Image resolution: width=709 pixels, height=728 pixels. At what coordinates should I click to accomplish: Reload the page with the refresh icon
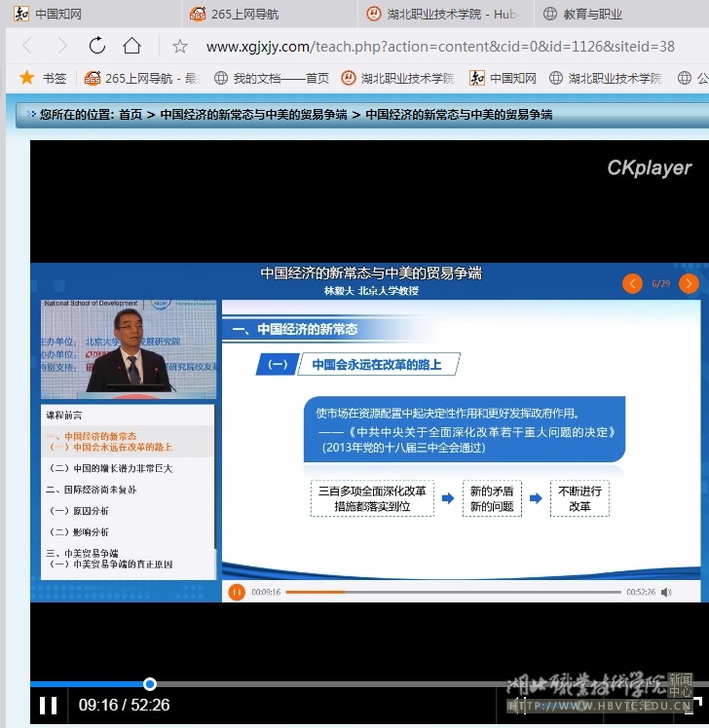point(96,46)
